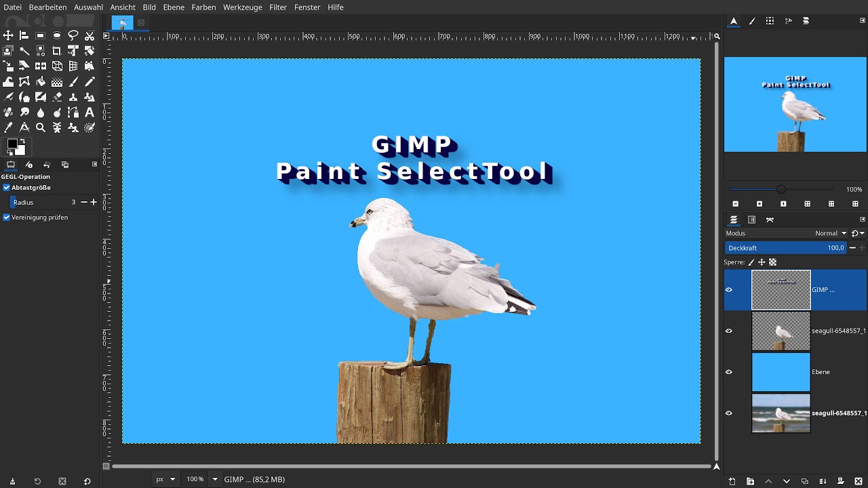
Task: Select the Fuzzy Select magic wand
Action: click(24, 51)
